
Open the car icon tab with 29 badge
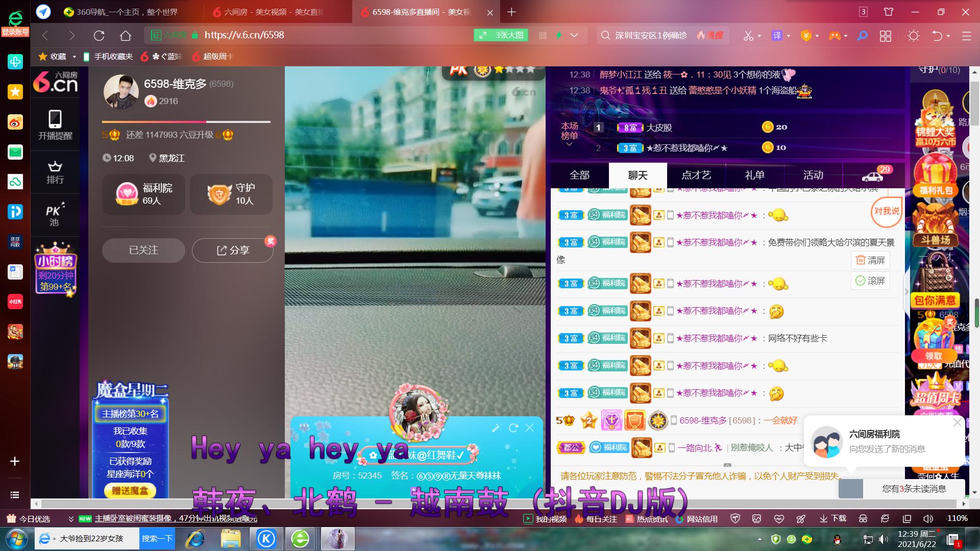coord(873,175)
